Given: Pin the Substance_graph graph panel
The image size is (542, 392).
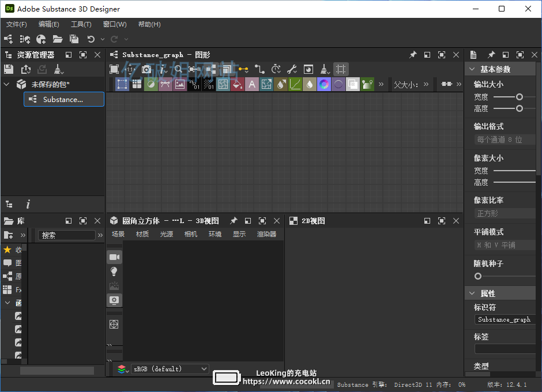Looking at the screenshot, I should 413,55.
